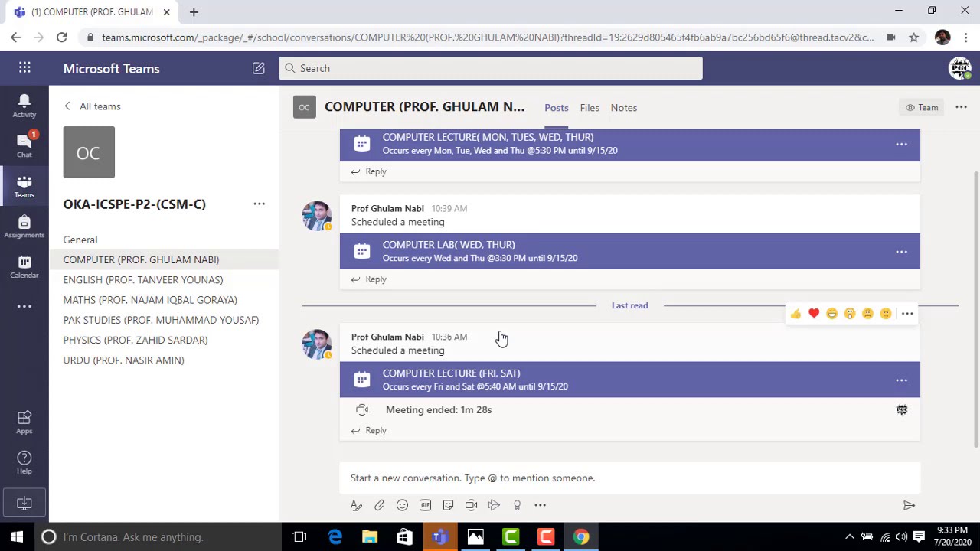Show more apps ellipsis in left rail

24,306
